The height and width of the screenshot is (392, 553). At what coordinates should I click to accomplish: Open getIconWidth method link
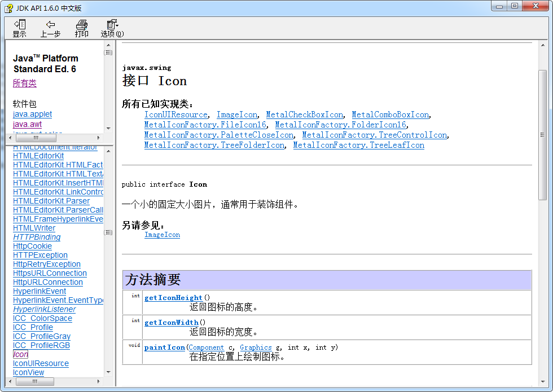coord(172,323)
